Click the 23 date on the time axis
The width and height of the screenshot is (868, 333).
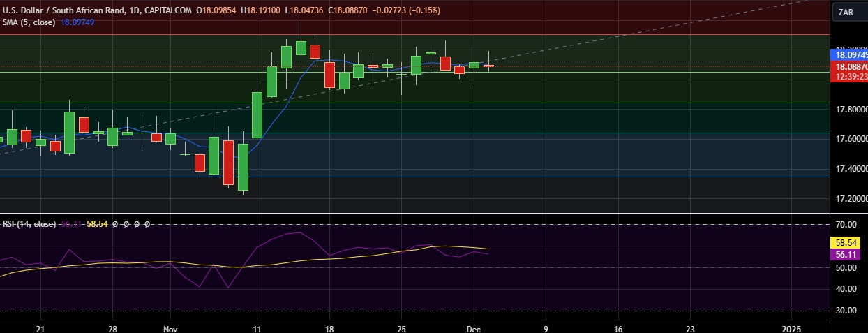(691, 327)
